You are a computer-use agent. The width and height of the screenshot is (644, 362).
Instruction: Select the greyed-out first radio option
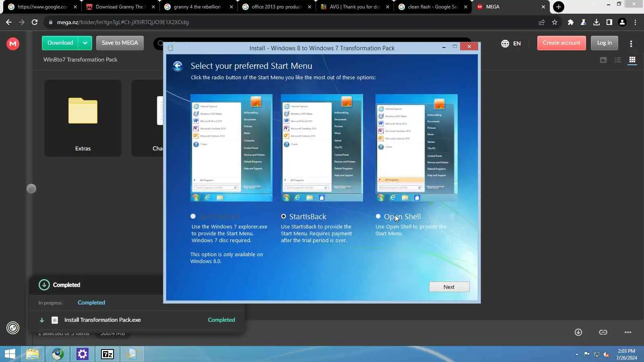[x=193, y=216]
